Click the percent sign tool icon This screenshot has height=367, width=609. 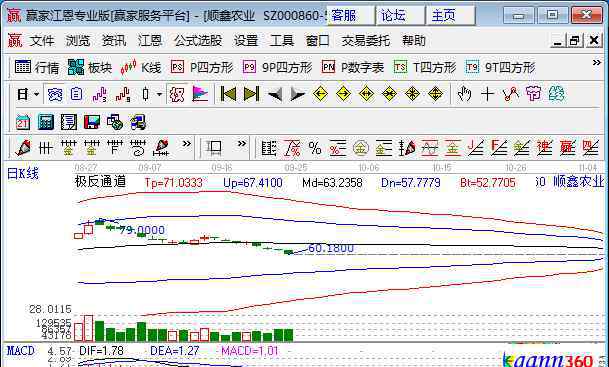click(x=315, y=148)
